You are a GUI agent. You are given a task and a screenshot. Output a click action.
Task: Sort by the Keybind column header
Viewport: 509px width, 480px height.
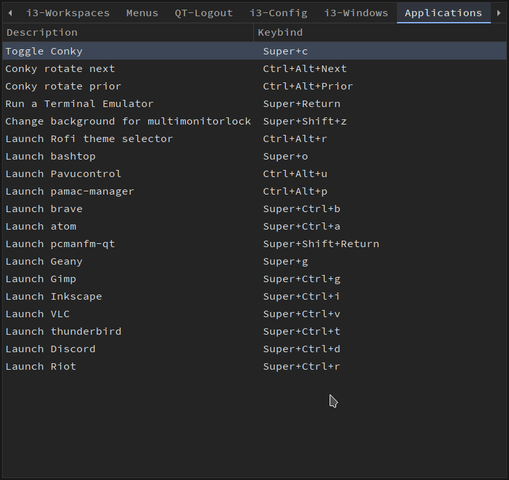380,33
